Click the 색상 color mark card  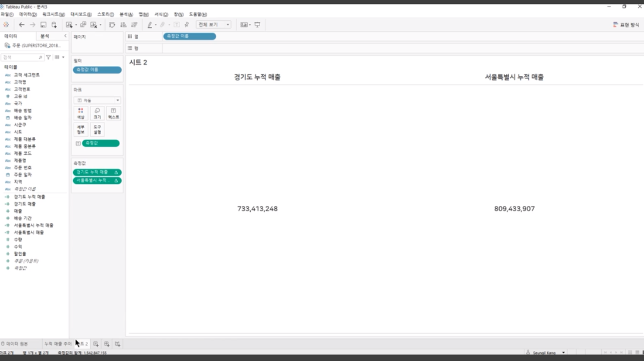[81, 114]
